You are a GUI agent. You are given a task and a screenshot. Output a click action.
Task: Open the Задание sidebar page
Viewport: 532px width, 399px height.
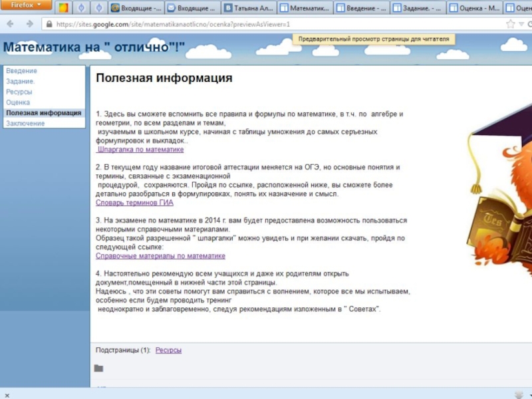20,81
